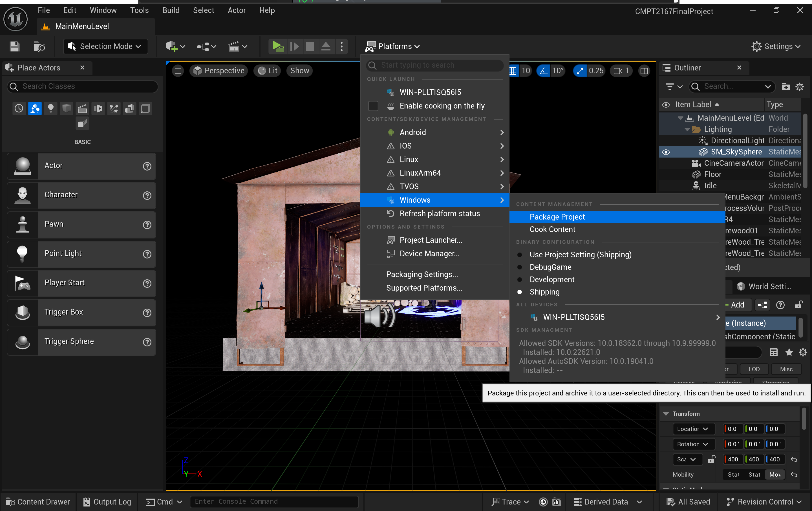Select DebugGame binary configuration

tap(550, 267)
